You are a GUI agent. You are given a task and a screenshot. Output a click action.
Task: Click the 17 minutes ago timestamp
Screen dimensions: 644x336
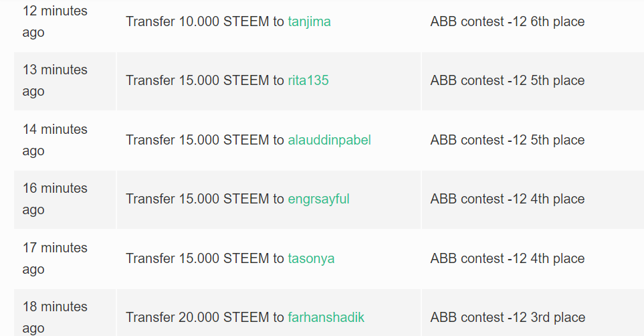[x=55, y=258]
